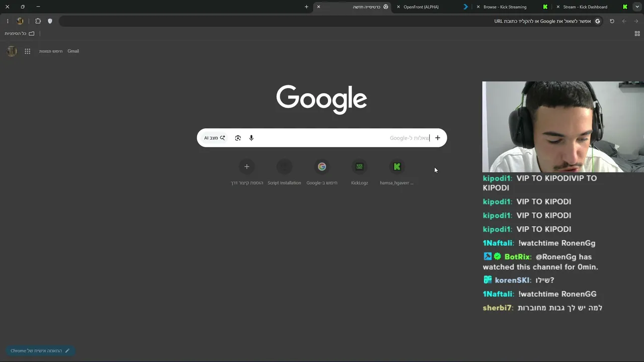Open the Chrome three-dot menu
The width and height of the screenshot is (644, 362).
(8, 21)
